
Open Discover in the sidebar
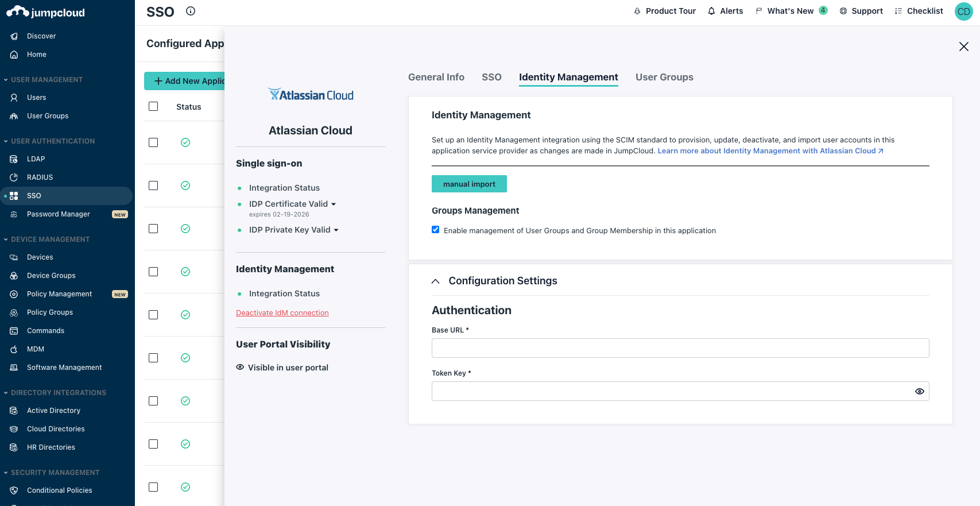41,36
